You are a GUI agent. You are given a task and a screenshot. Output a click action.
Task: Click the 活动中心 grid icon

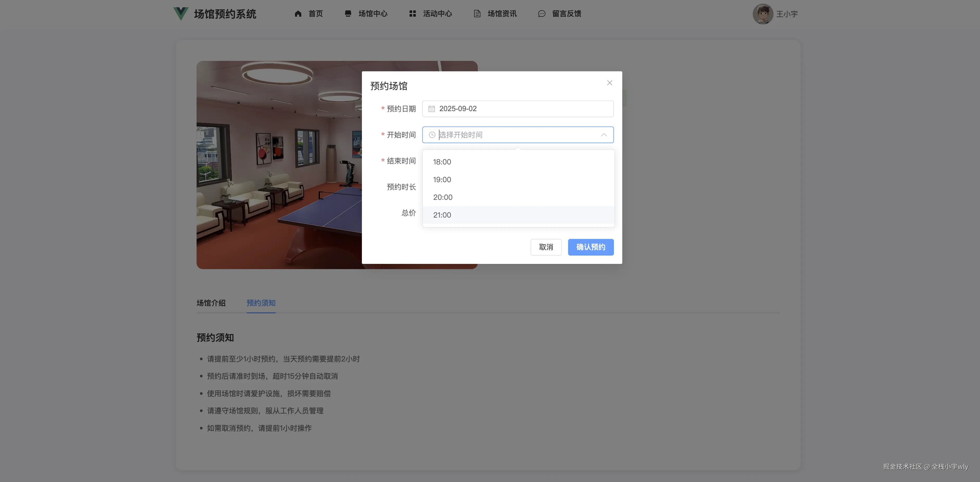point(412,14)
